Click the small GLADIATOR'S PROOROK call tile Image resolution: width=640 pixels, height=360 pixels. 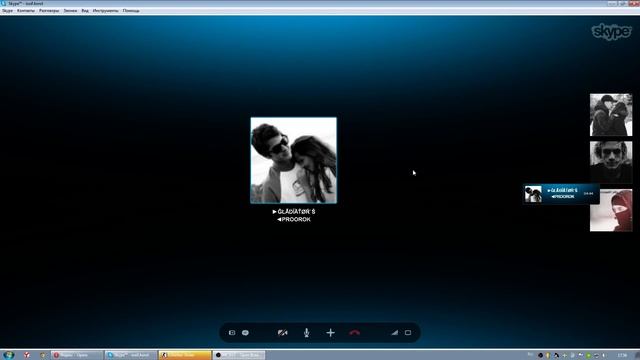click(x=561, y=193)
